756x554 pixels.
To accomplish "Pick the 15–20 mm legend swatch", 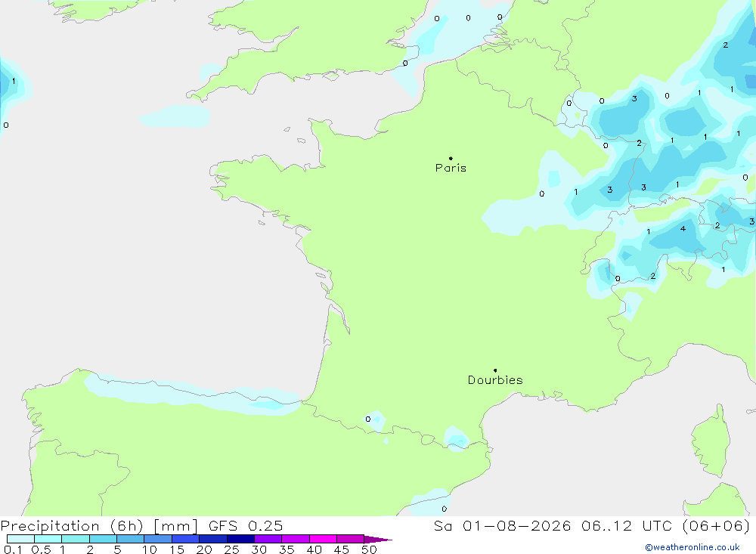I will coord(186,539).
